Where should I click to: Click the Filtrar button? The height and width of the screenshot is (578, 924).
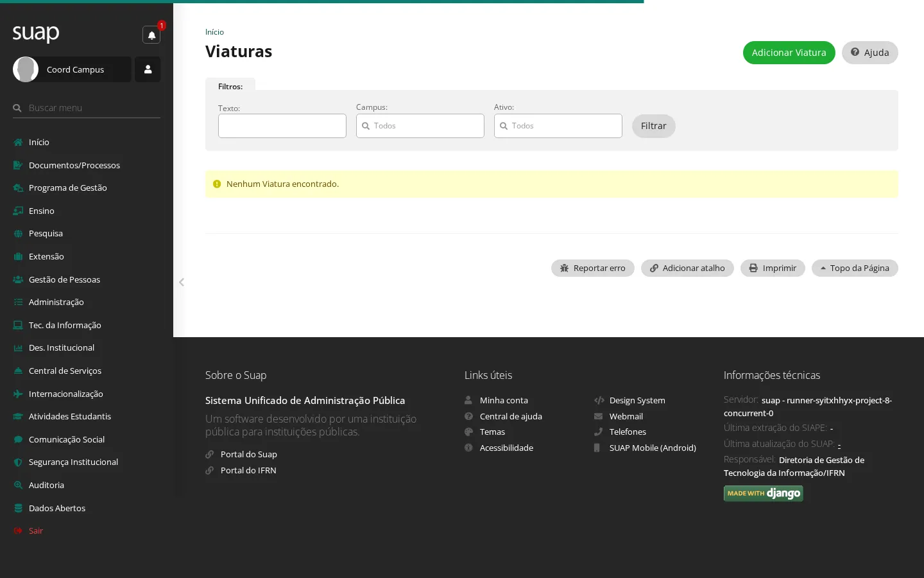(653, 126)
